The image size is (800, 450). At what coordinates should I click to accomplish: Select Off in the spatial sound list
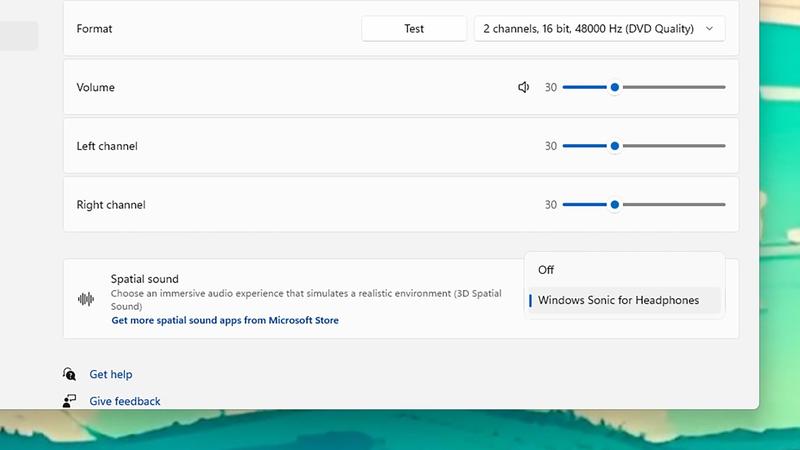point(546,270)
